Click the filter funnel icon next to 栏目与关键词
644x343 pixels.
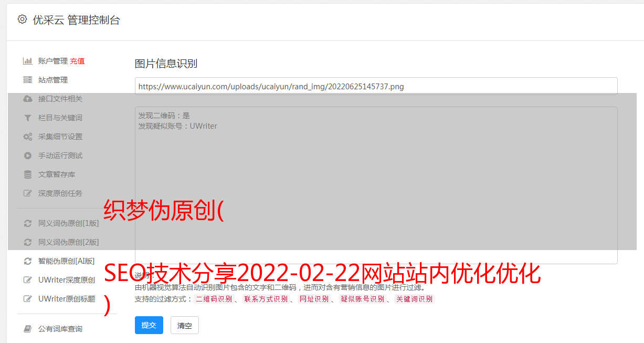click(28, 118)
